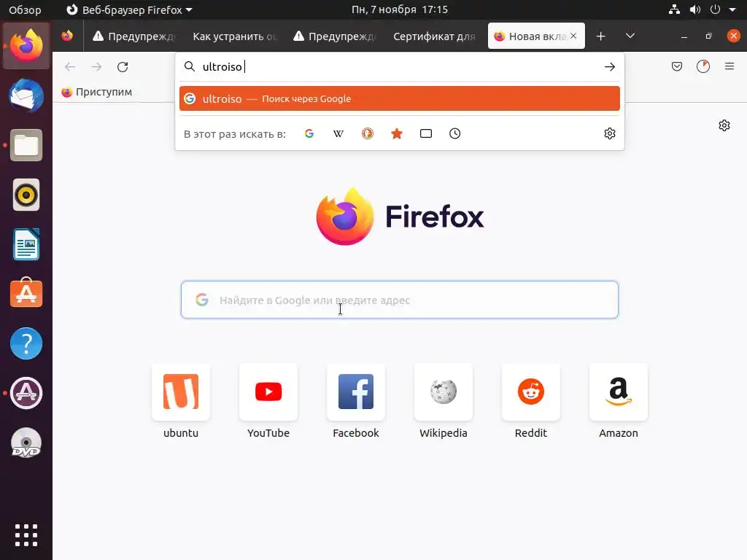Screen dimensions: 747x560
Task: Search this time in open tabs
Action: coord(426,134)
